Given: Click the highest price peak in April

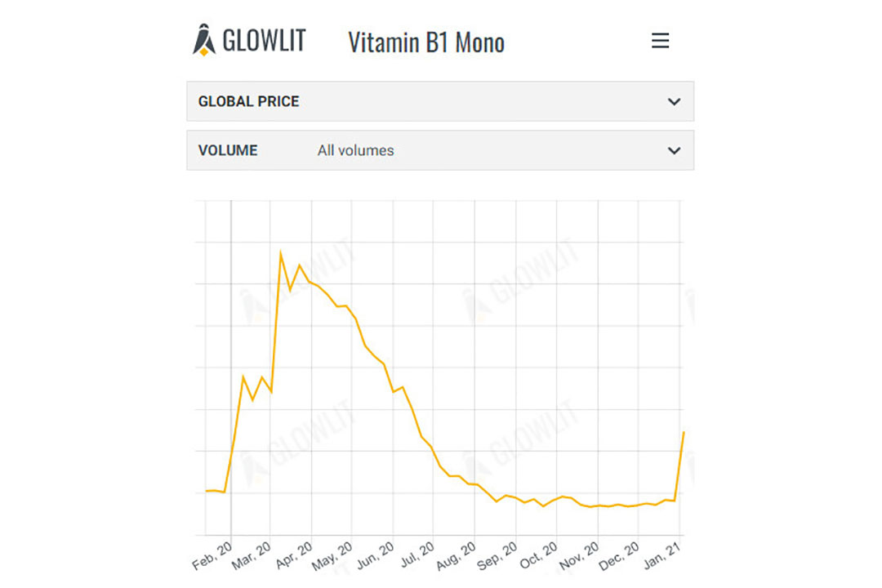Looking at the screenshot, I should 281,252.
